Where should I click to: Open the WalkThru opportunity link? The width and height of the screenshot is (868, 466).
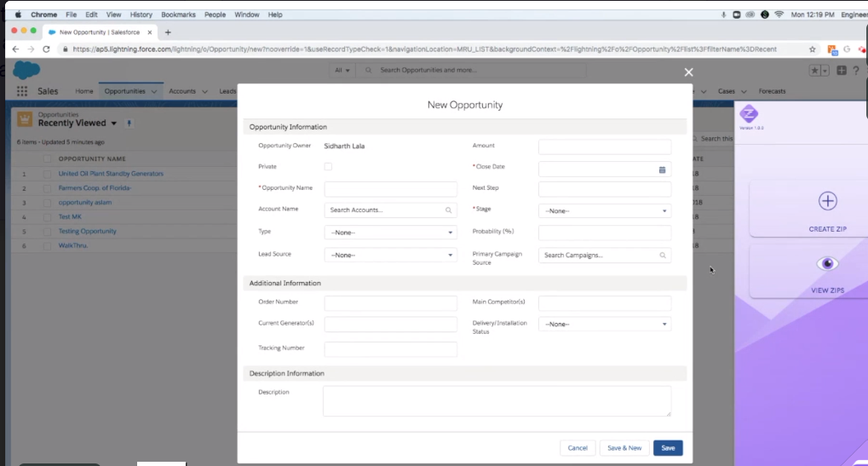tap(73, 245)
